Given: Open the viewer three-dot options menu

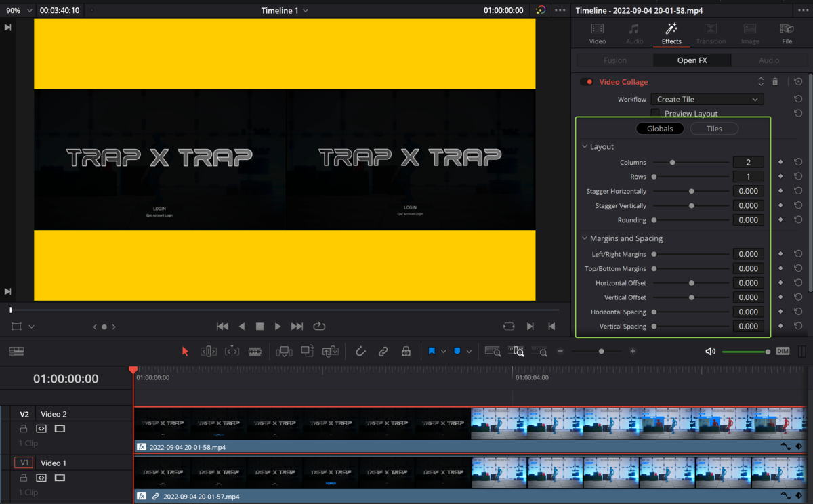Looking at the screenshot, I should pos(560,10).
